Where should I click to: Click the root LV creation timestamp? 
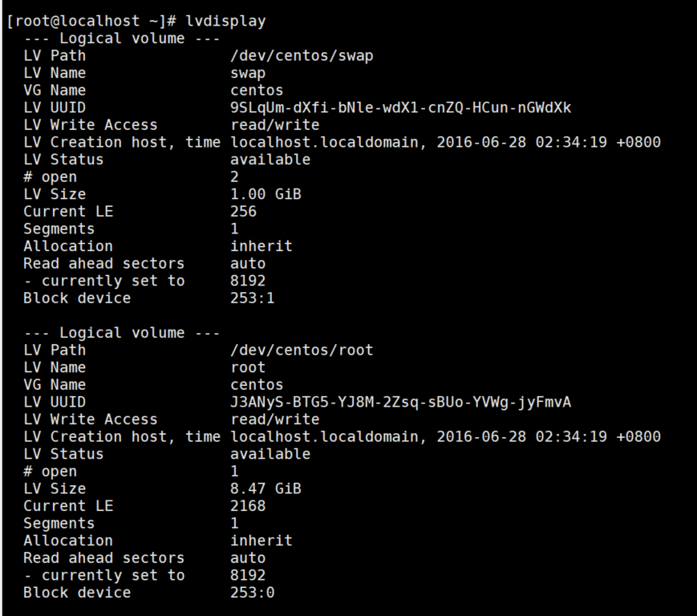tap(553, 437)
